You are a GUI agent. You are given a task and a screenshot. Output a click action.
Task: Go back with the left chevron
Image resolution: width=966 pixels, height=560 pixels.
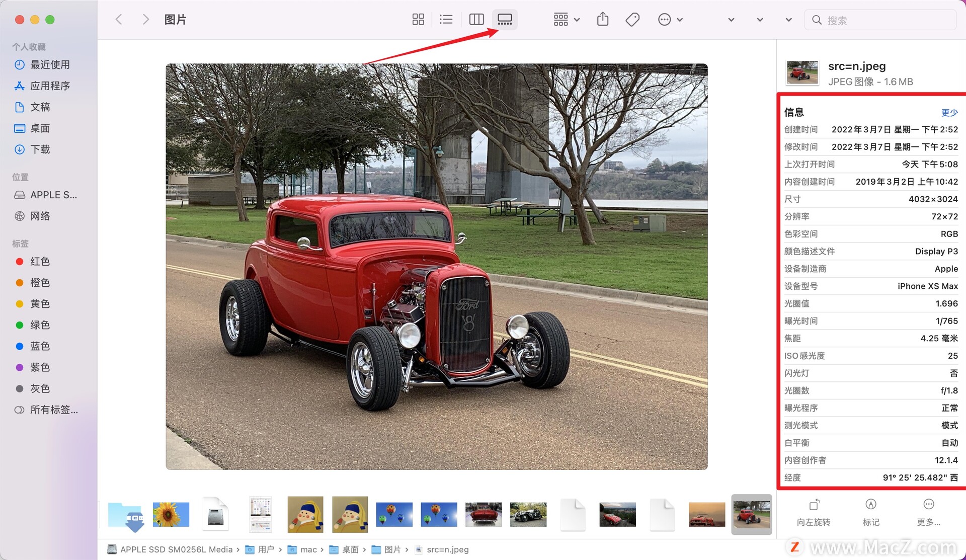119,20
